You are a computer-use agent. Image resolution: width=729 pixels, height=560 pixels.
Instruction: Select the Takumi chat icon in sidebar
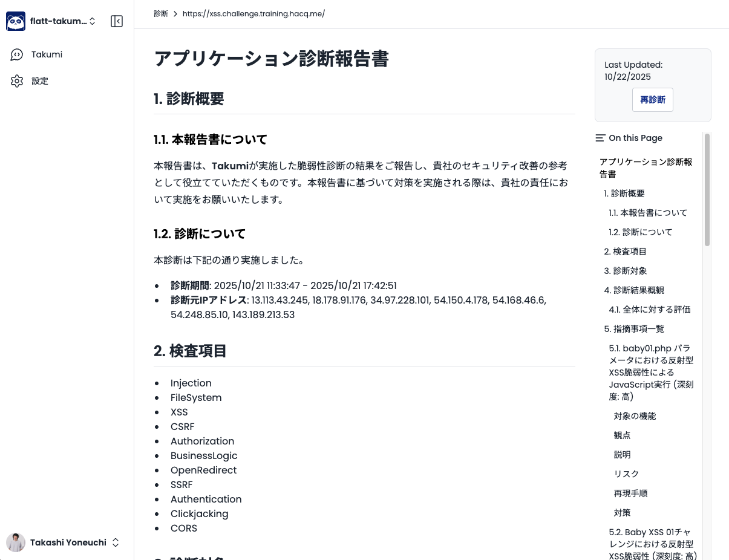[17, 54]
